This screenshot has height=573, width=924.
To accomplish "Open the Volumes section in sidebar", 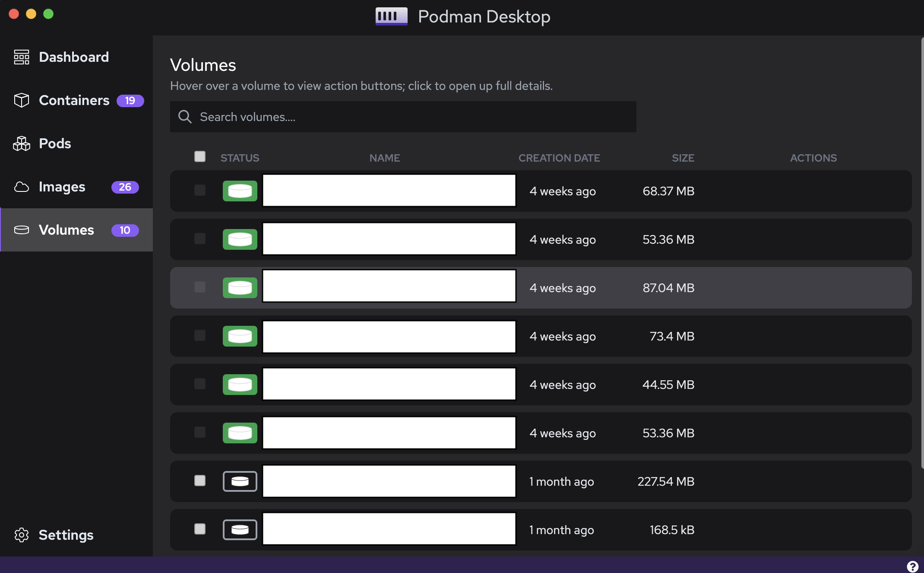I will pos(66,230).
